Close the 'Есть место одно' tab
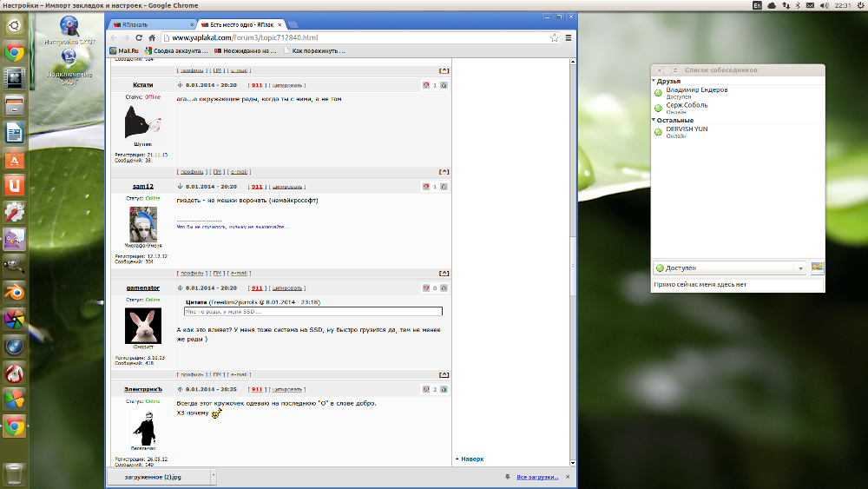This screenshot has height=489, width=868. point(279,25)
